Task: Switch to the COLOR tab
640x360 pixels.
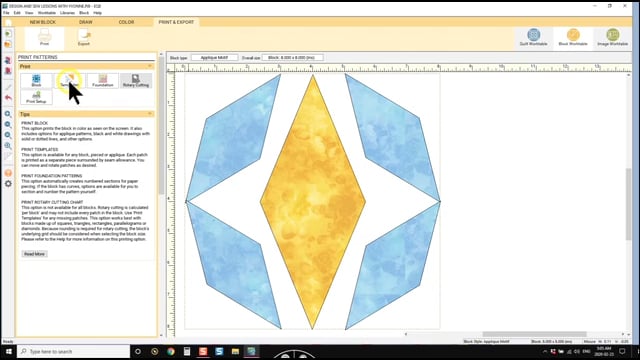Action: click(x=126, y=22)
